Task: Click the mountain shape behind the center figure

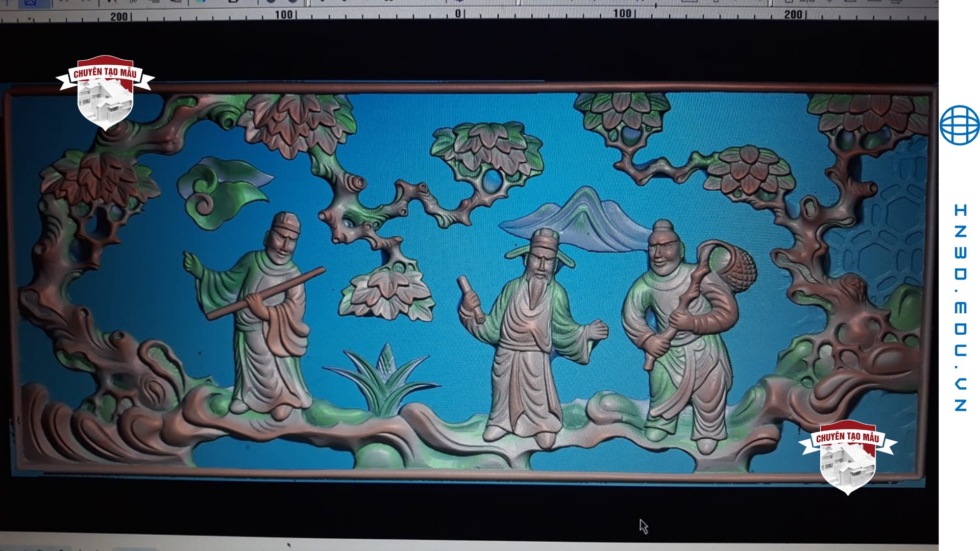Action: [582, 219]
